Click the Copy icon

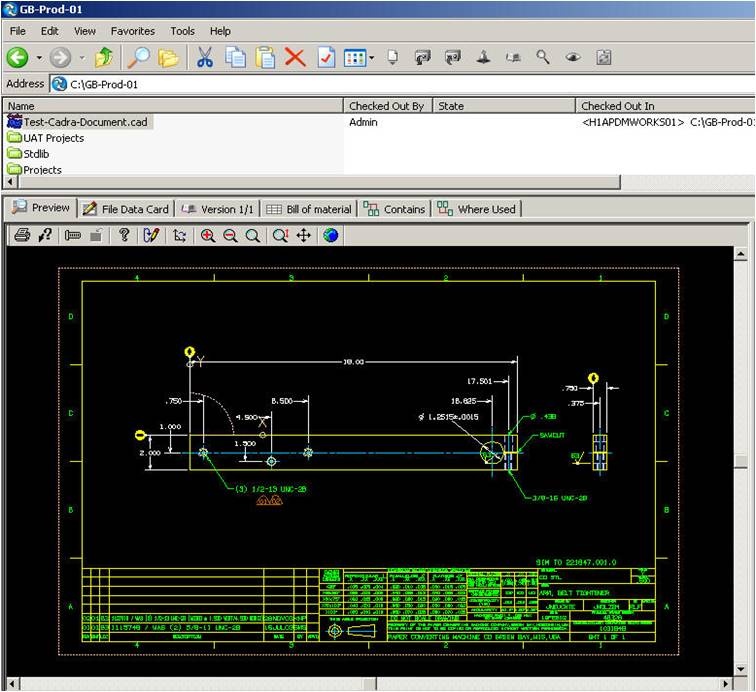pyautogui.click(x=235, y=57)
